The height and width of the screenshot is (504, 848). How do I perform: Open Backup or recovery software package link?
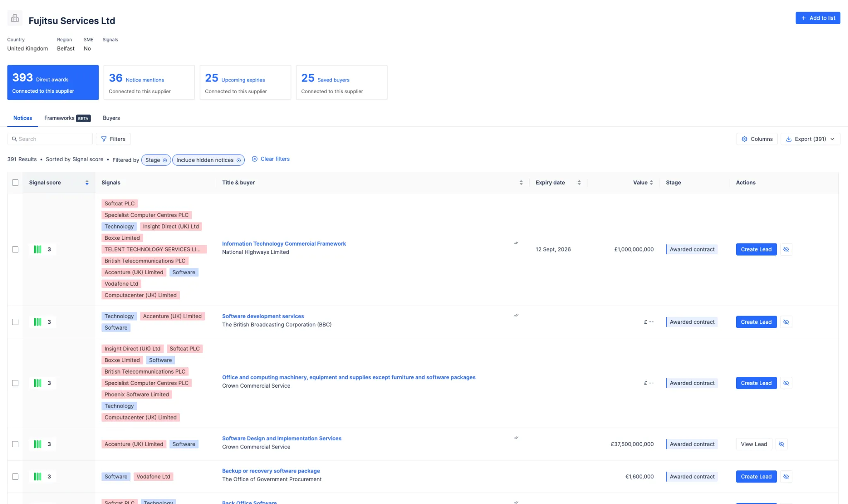(x=271, y=471)
